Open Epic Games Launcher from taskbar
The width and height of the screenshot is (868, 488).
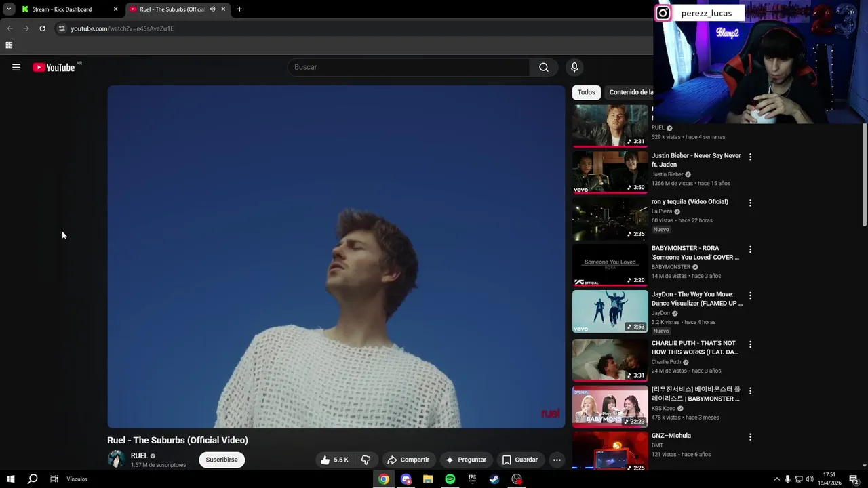(x=472, y=479)
